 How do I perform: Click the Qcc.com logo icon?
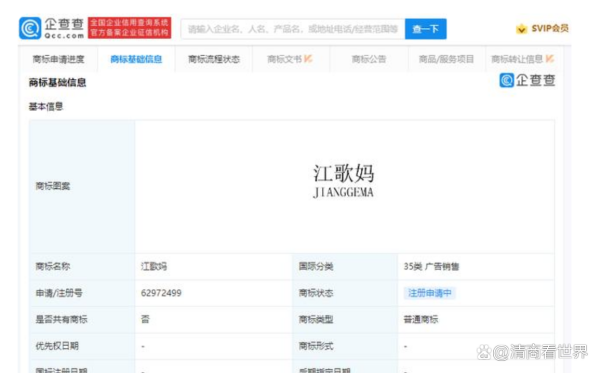30,28
